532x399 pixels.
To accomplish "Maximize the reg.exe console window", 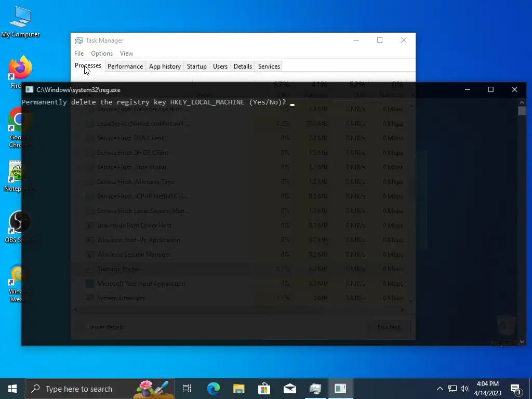I will point(490,89).
